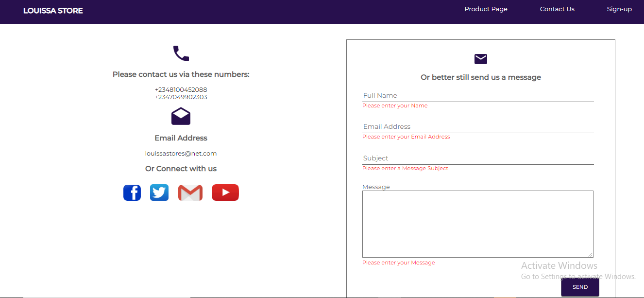
Task: Click the LOUISSA STORE logo
Action: 53,10
